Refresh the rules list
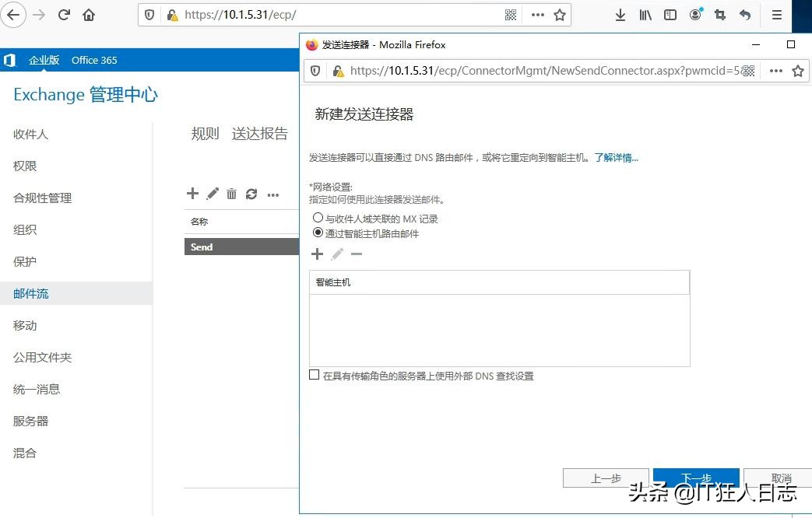 [x=251, y=194]
